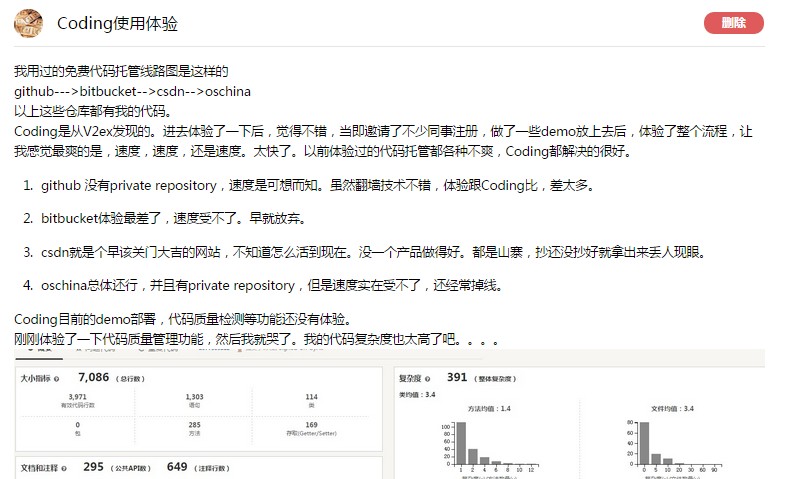Click the 114 类 metric cell
The image size is (786, 479).
(x=311, y=400)
